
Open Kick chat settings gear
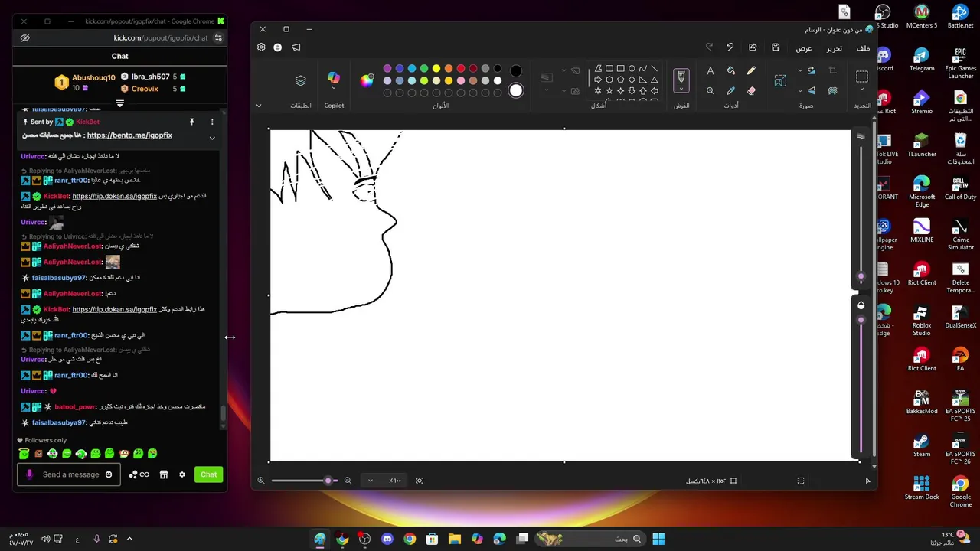182,474
